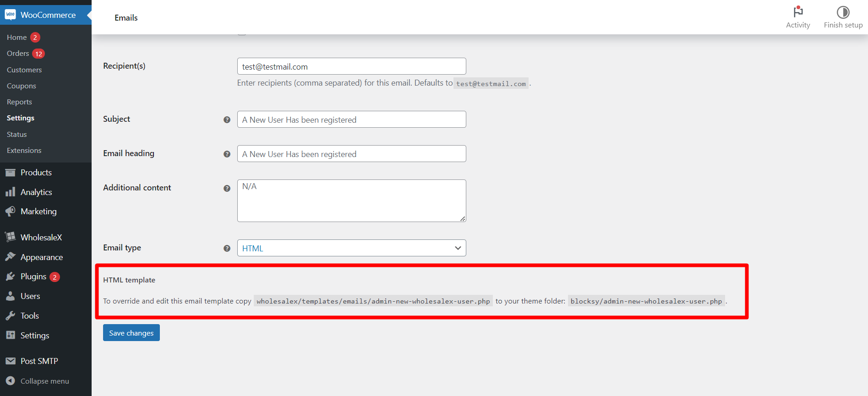868x396 pixels.
Task: Click the Save changes button
Action: pos(131,333)
